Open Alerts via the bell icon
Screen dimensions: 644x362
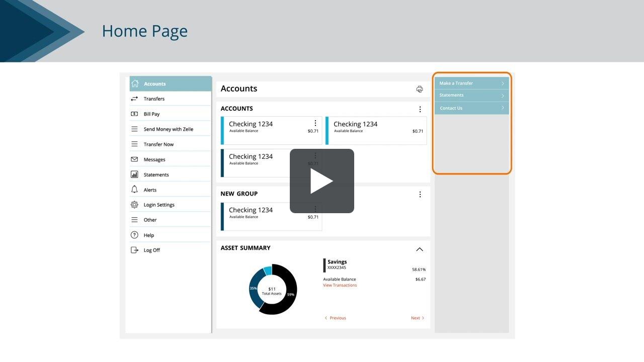tap(134, 190)
